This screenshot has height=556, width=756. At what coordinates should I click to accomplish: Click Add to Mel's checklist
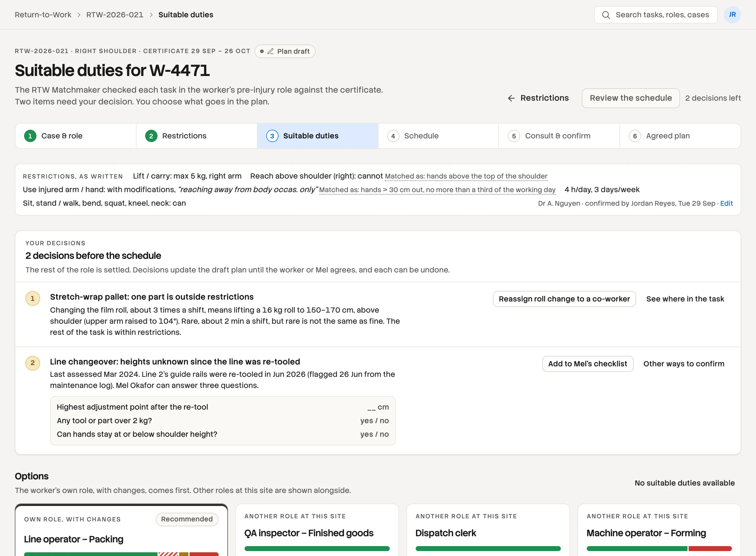pos(587,364)
